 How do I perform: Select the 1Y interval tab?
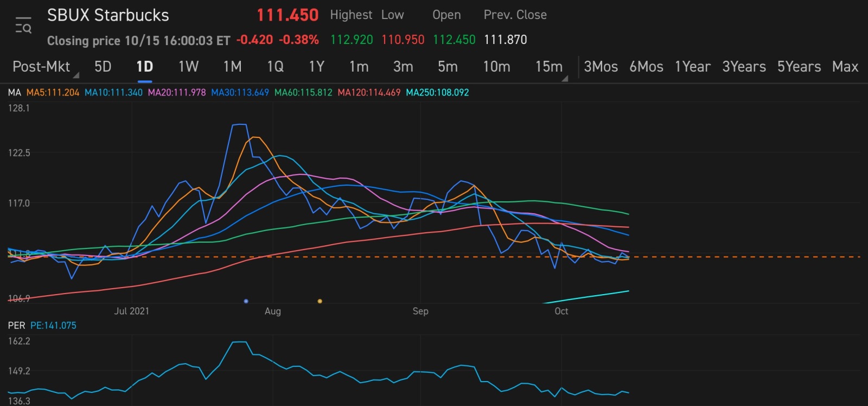click(316, 67)
